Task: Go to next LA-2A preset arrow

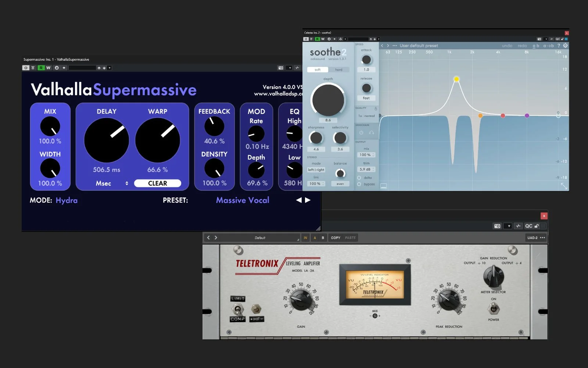Action: [216, 237]
